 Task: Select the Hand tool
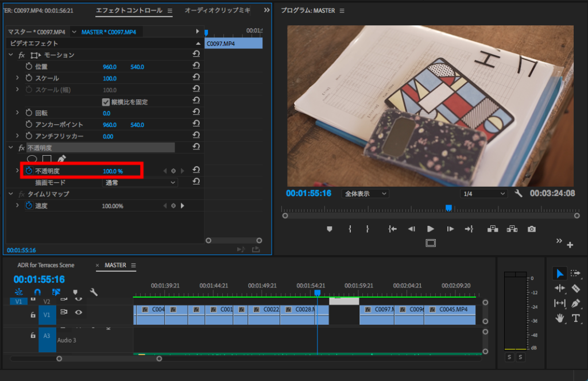[560, 318]
